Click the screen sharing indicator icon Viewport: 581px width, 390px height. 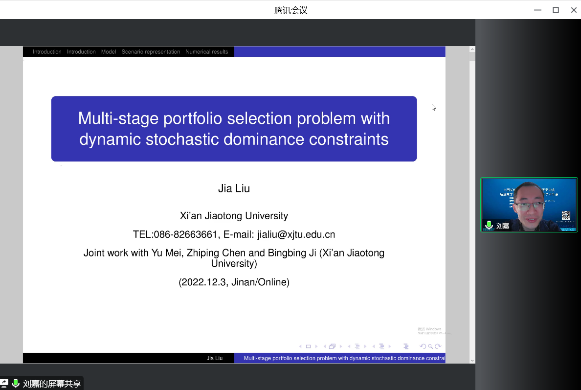[4, 383]
